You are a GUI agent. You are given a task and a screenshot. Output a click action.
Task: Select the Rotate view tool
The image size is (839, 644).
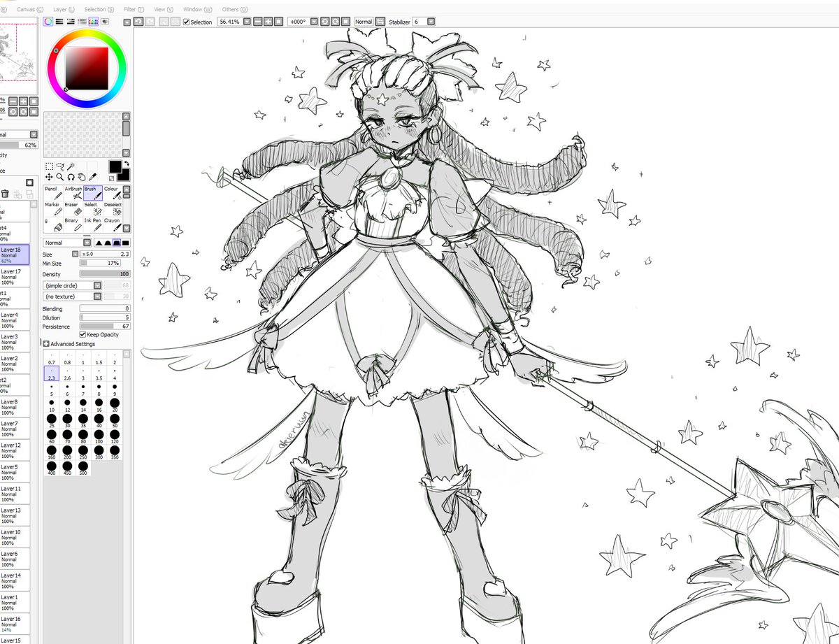tap(71, 178)
